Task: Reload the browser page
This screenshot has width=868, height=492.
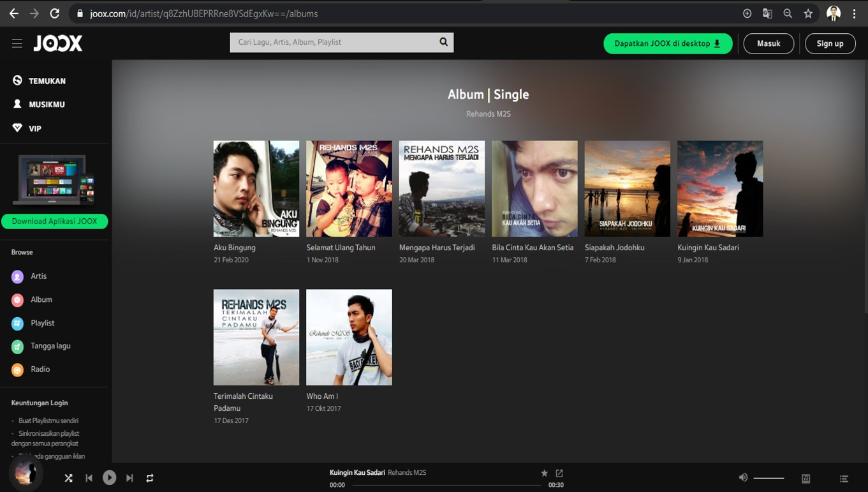Action: pyautogui.click(x=55, y=13)
